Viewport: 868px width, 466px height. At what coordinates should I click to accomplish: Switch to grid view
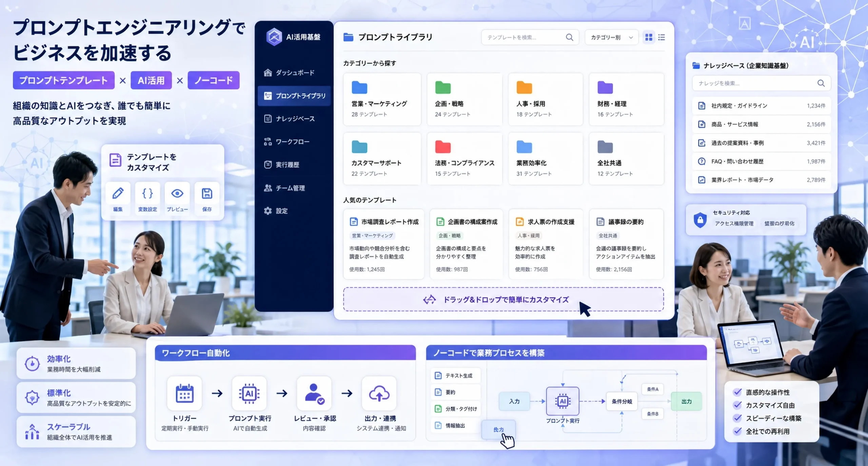[x=649, y=37]
